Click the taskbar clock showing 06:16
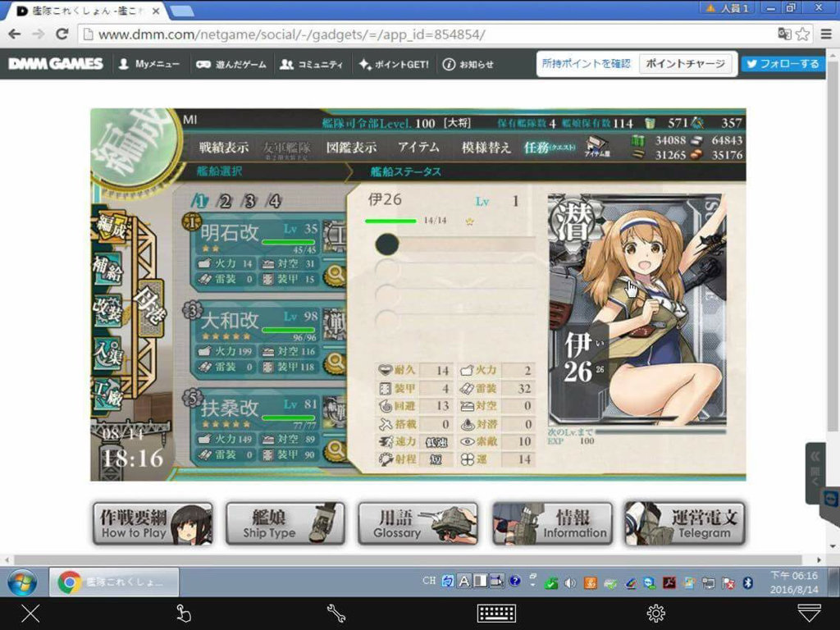The width and height of the screenshot is (840, 630). coord(794,582)
